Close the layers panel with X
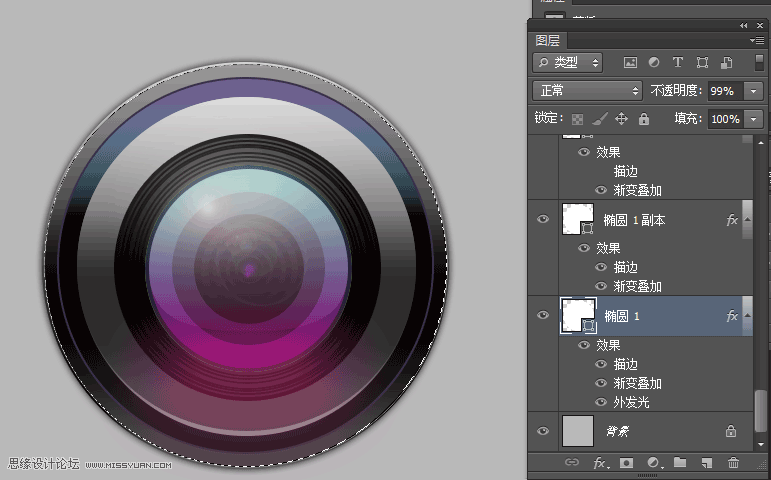771x480 pixels. [760, 26]
